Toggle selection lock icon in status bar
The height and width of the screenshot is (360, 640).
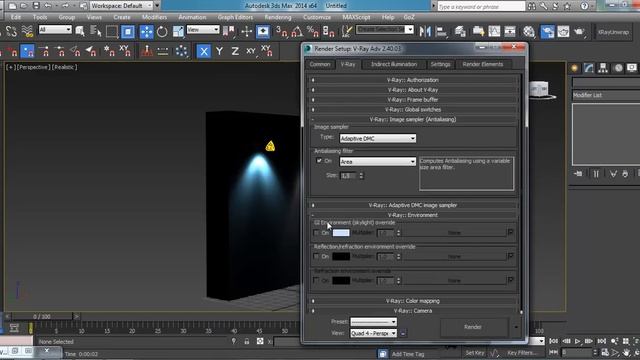pos(247,341)
